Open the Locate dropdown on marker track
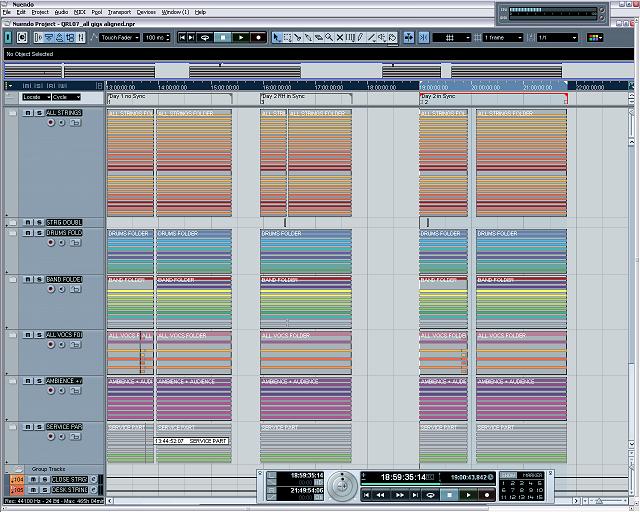 coord(36,97)
